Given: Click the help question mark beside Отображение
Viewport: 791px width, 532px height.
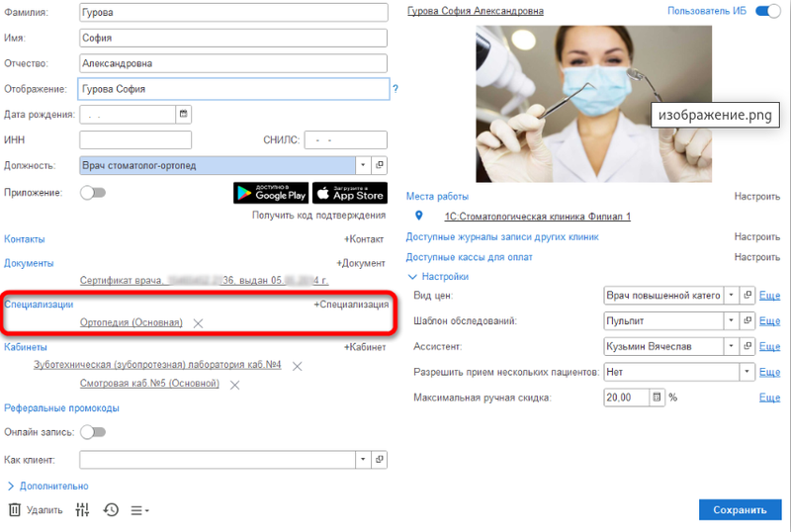Looking at the screenshot, I should click(395, 89).
